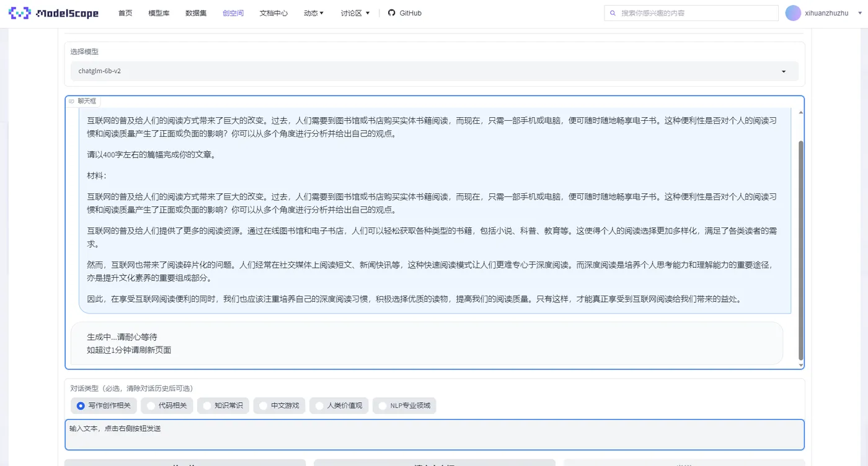
Task: Open the GitHub link
Action: 404,13
